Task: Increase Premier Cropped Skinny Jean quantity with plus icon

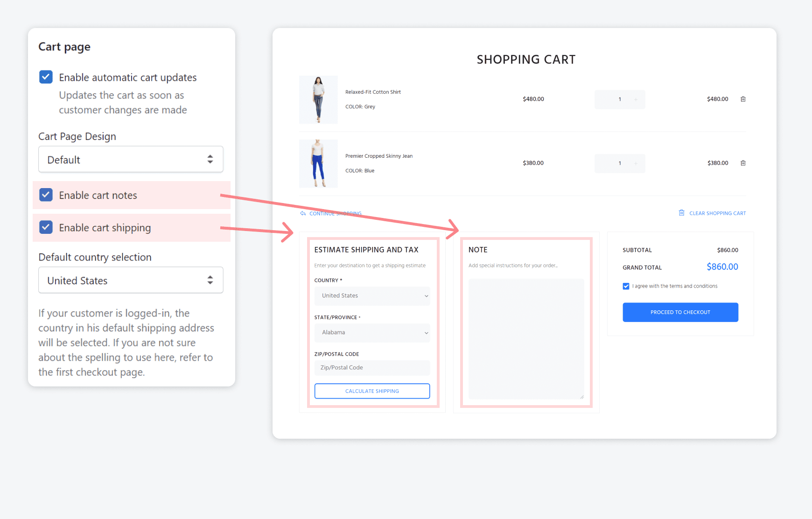Action: [x=636, y=163]
